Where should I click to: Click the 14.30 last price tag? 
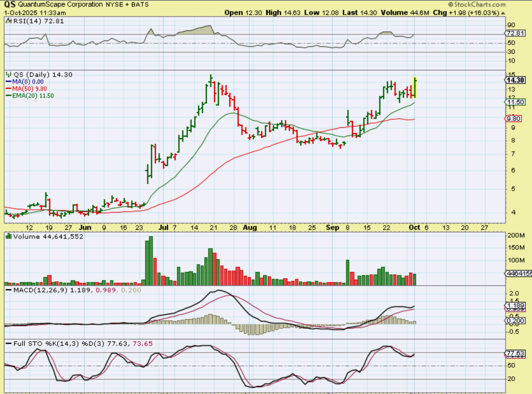click(x=515, y=80)
